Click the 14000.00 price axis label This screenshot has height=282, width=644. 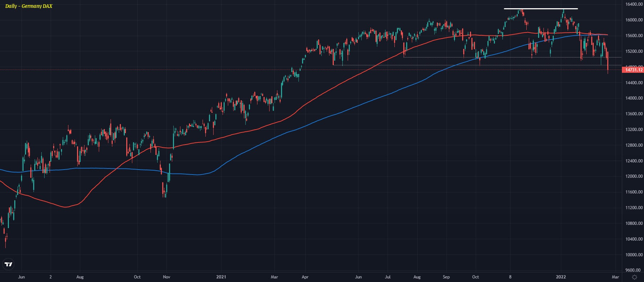(x=634, y=98)
